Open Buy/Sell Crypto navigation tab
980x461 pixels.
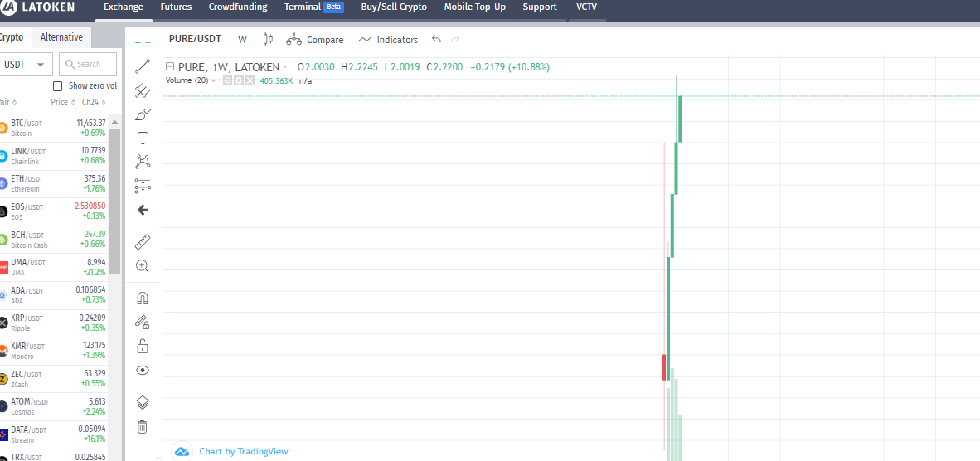[394, 7]
